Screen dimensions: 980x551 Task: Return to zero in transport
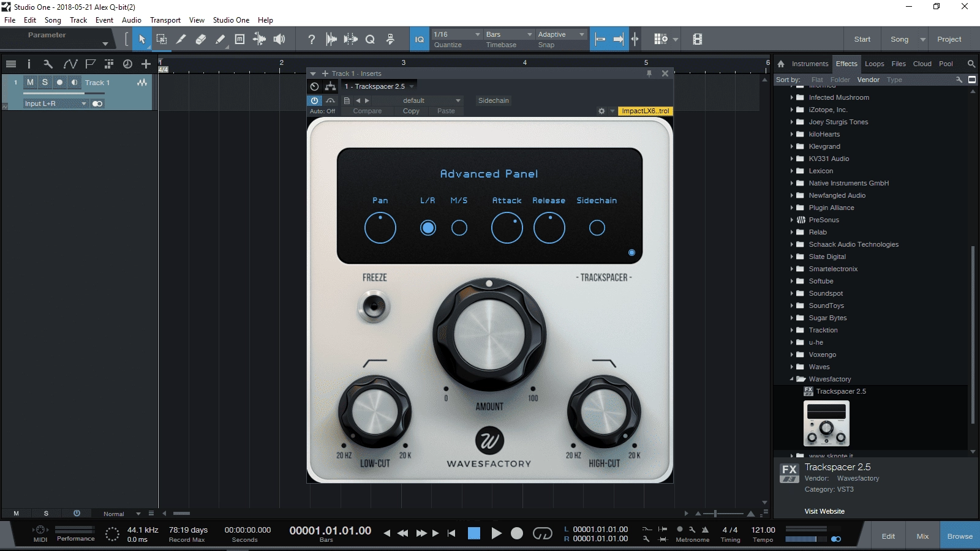tap(451, 533)
